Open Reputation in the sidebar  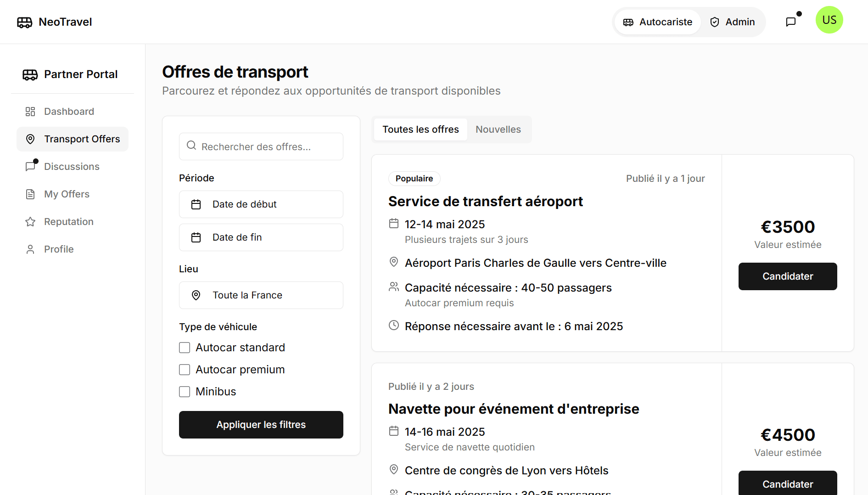pos(73,222)
